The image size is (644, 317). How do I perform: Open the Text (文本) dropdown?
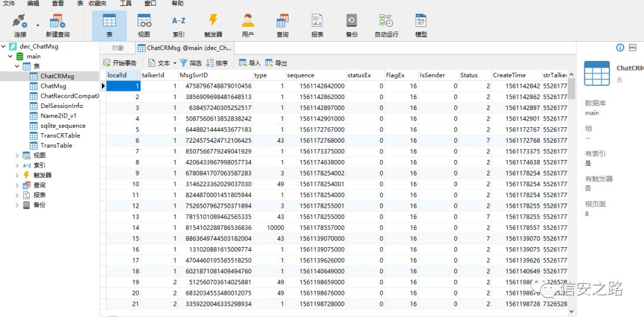tap(159, 63)
